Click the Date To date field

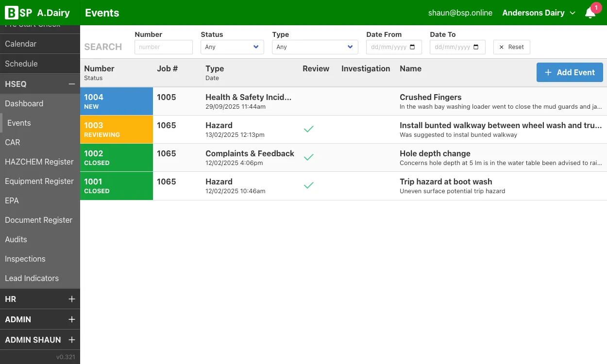tap(457, 47)
